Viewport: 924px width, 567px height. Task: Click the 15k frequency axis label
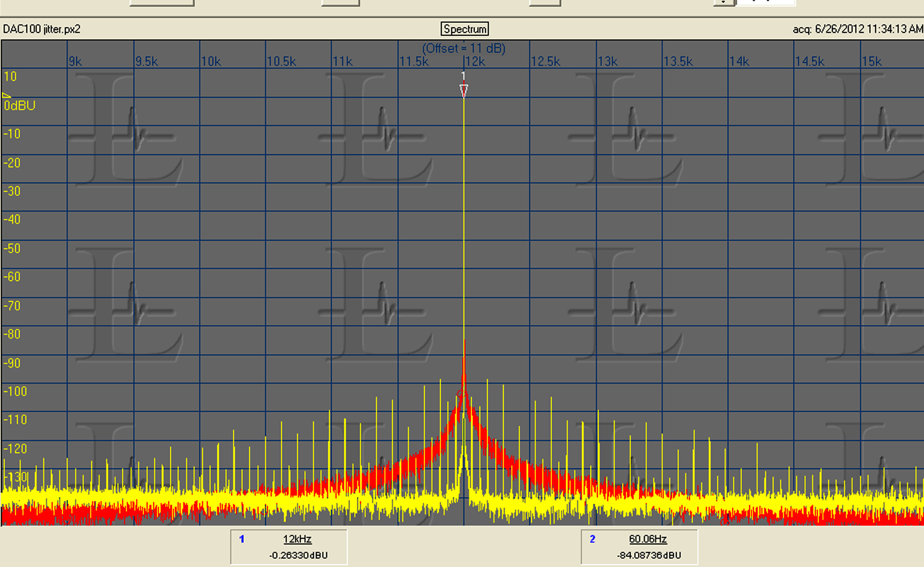coord(872,61)
